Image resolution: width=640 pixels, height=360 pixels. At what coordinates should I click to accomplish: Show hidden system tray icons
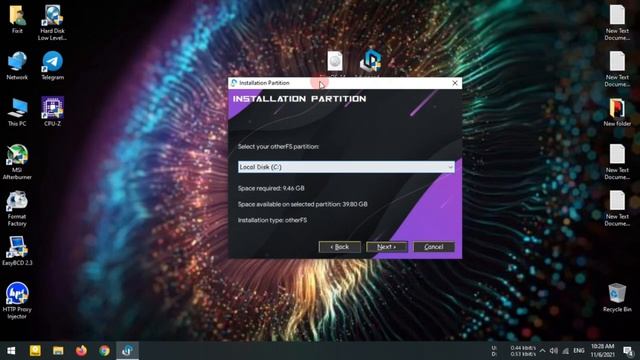542,351
